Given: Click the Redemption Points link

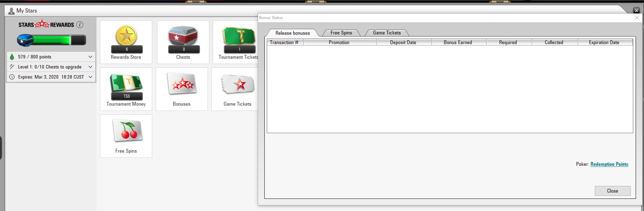Looking at the screenshot, I should pyautogui.click(x=609, y=164).
